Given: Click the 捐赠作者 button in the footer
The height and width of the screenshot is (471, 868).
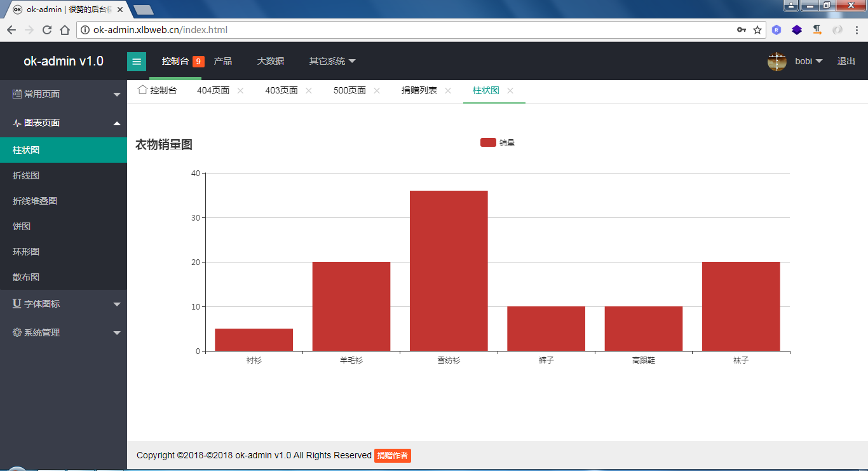Looking at the screenshot, I should click(393, 456).
